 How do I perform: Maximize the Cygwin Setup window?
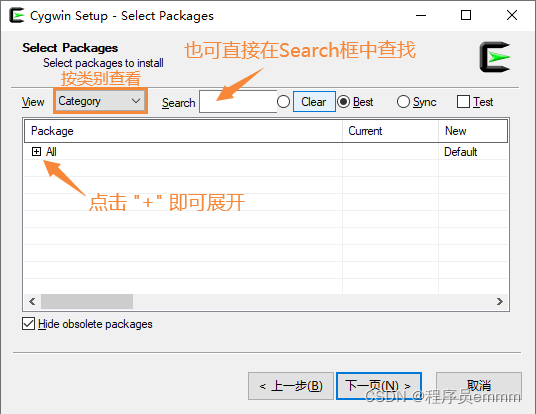[466, 15]
